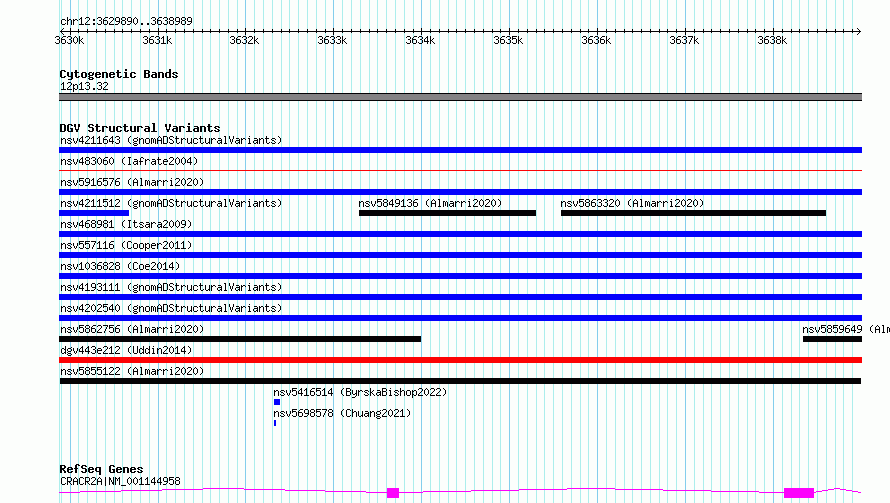Open nsv5416514 (ByrskaBishop2022) variant label
The height and width of the screenshot is (503, 890).
click(360, 392)
